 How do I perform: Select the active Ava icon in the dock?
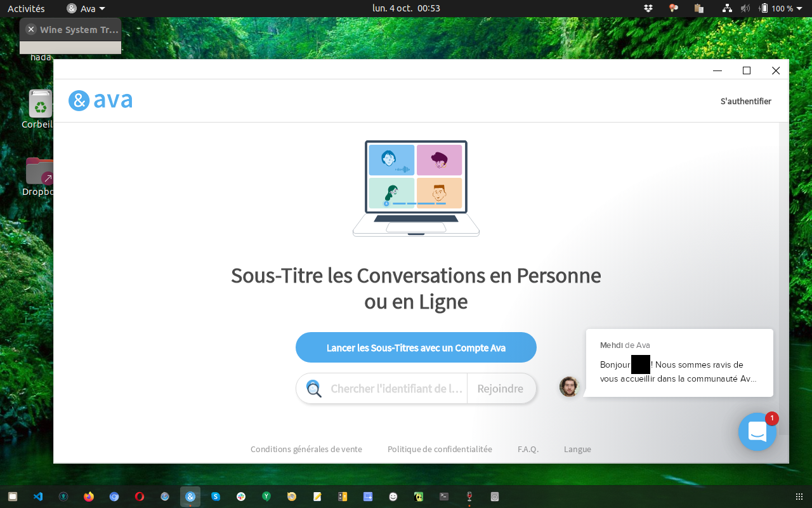tap(190, 497)
